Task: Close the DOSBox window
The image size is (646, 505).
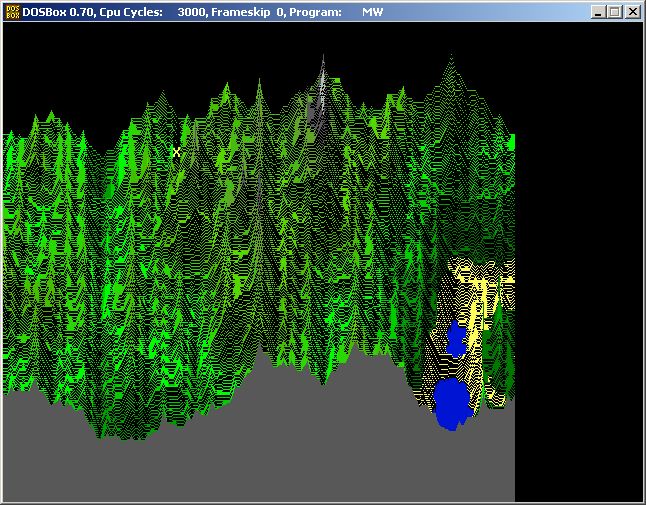Action: 632,12
